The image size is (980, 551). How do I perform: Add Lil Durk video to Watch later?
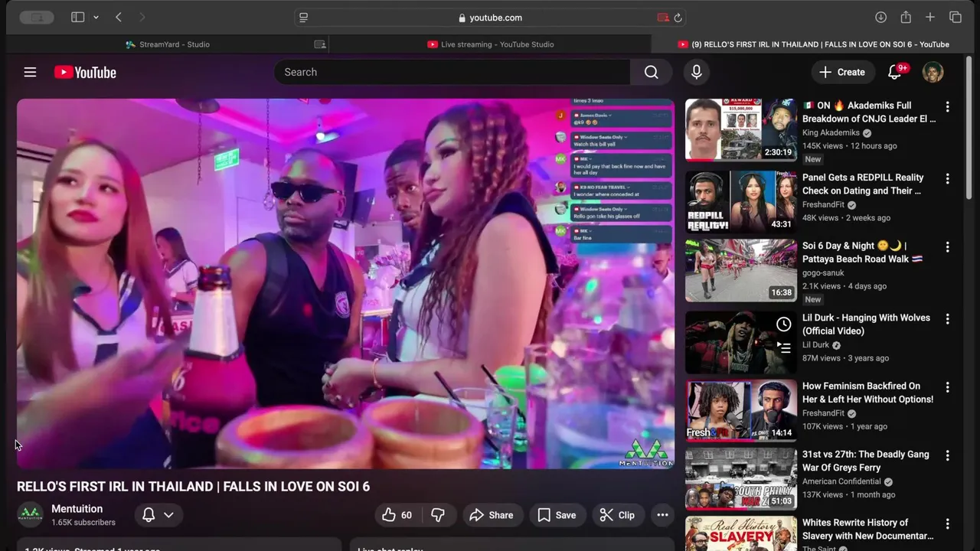(783, 324)
